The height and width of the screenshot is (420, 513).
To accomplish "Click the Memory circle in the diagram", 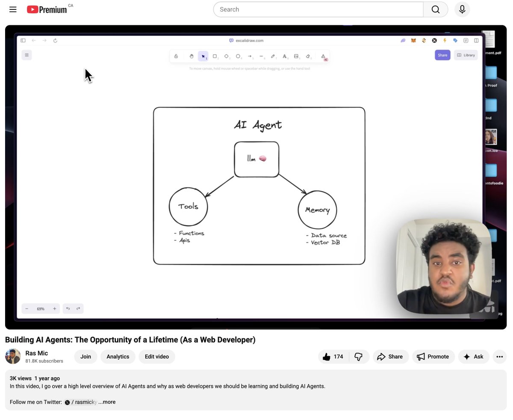I will (317, 210).
